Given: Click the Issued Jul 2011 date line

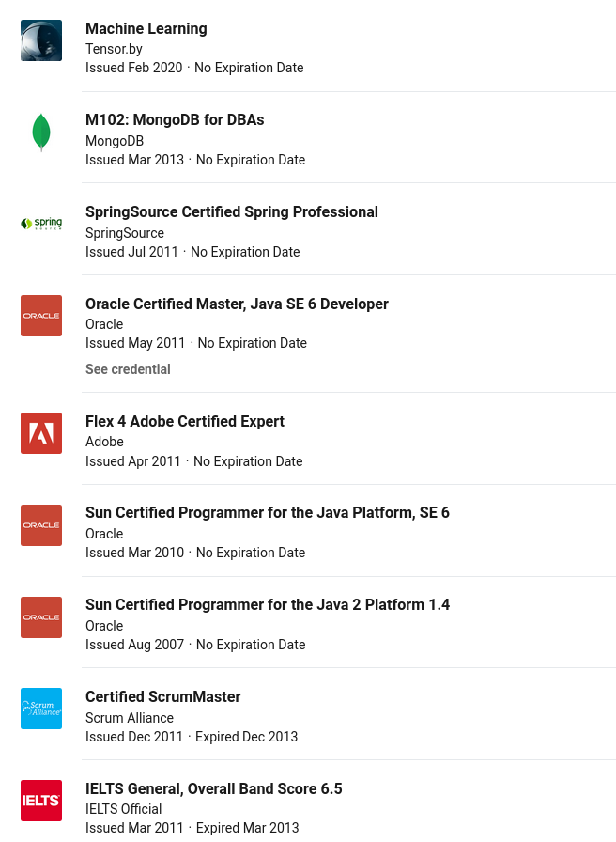Looking at the screenshot, I should point(192,252).
